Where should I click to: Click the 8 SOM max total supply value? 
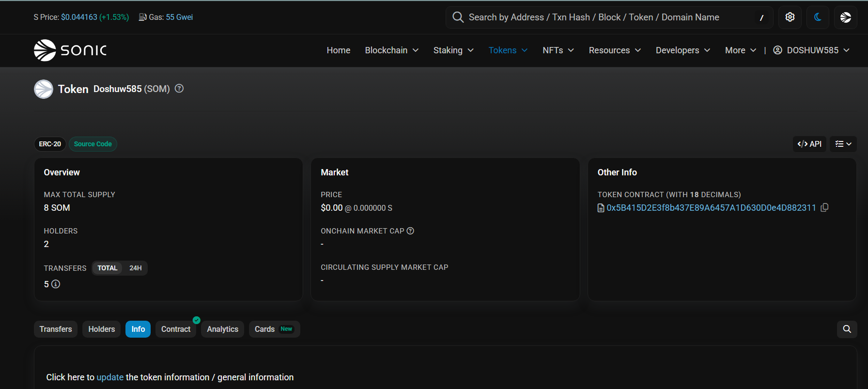pos(57,208)
